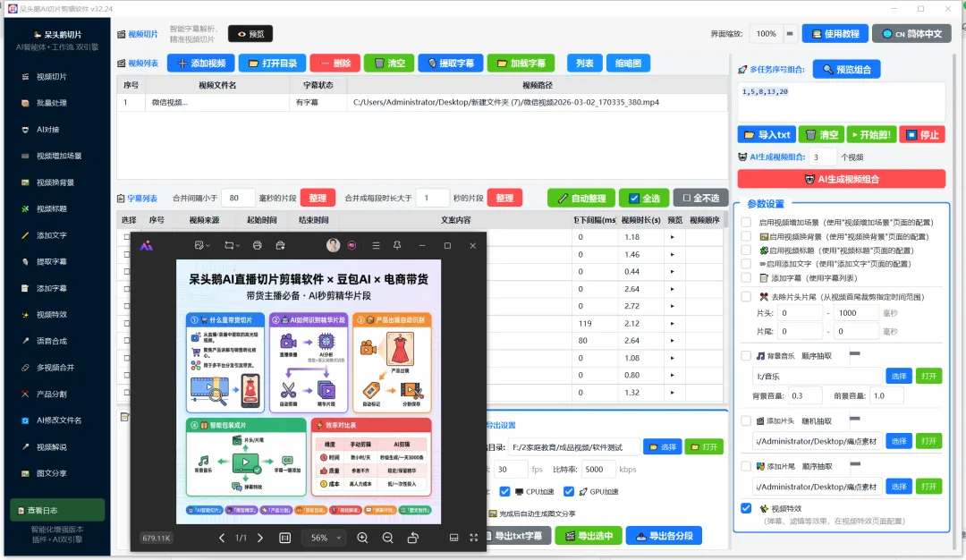Click 合并间隔小于 input with 80
966x560 pixels.
point(238,198)
